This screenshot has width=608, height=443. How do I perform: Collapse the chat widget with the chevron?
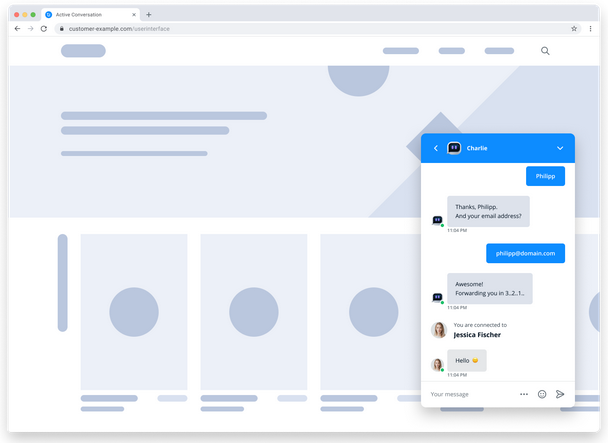click(560, 148)
